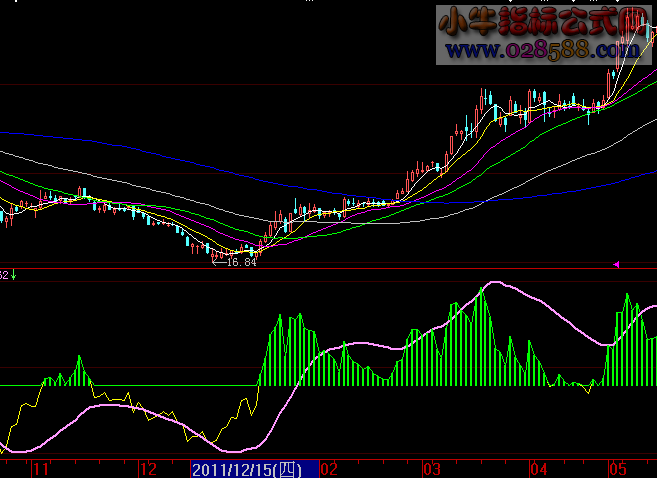Select the highlighted 2011/12/15(四) date label
Image resolution: width=657 pixels, height=478 pixels.
(x=254, y=469)
